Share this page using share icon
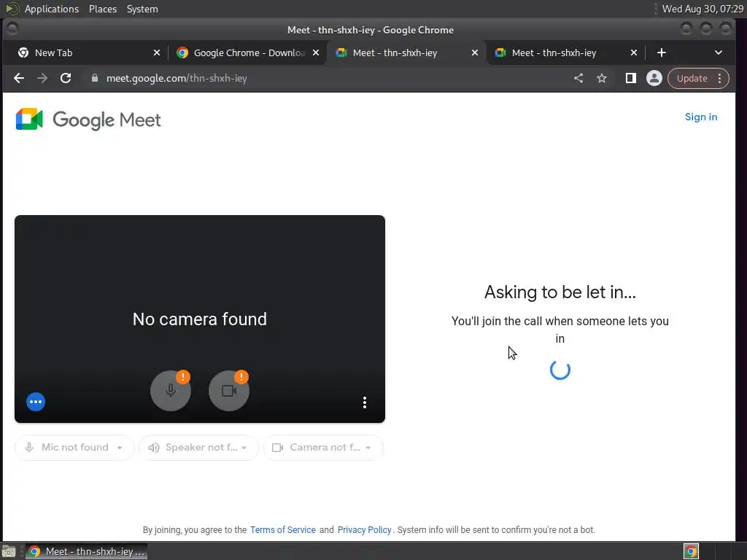The image size is (747, 560). (578, 78)
